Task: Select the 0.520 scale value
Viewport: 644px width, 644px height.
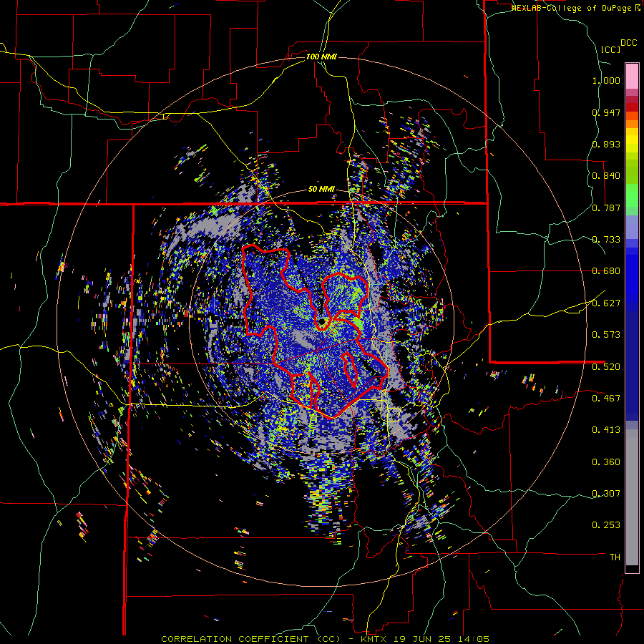Action: click(606, 366)
